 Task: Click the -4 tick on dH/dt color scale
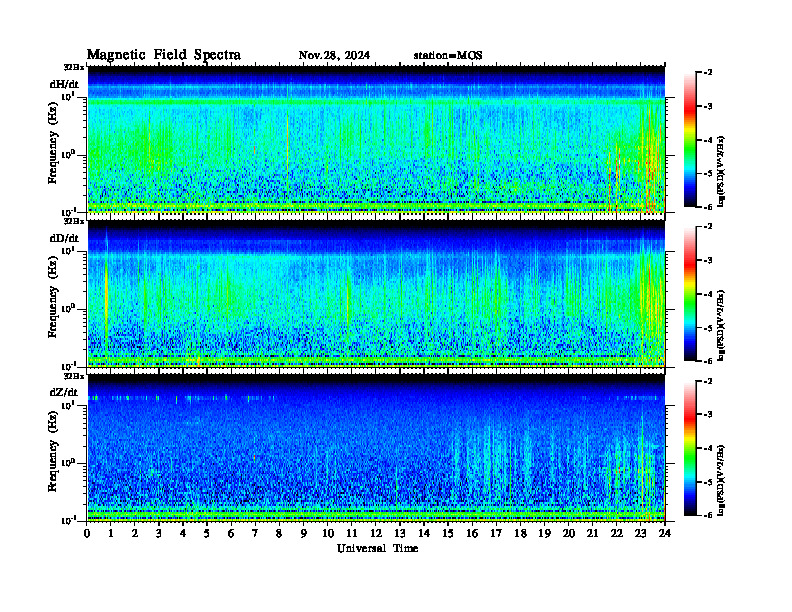coord(708,140)
